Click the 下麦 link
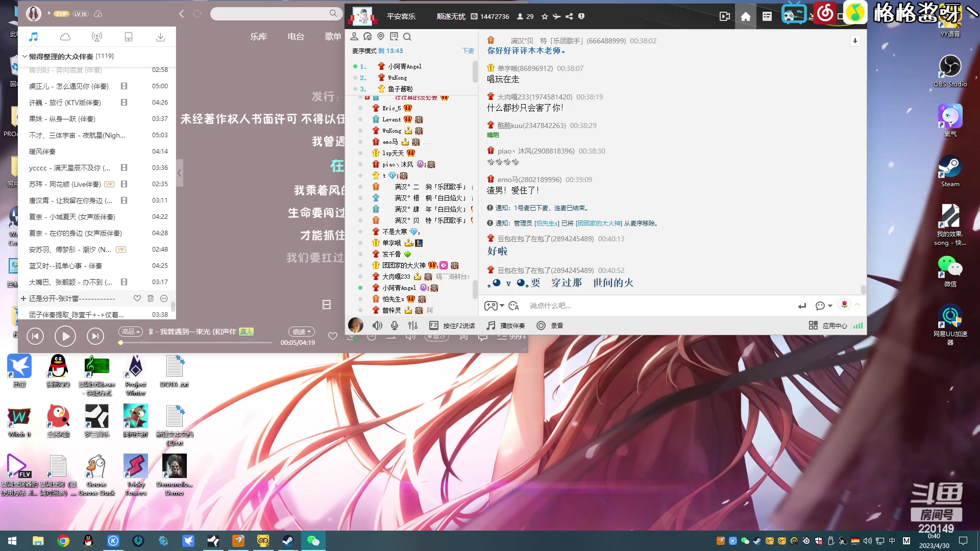Image resolution: width=980 pixels, height=551 pixels. click(x=468, y=51)
